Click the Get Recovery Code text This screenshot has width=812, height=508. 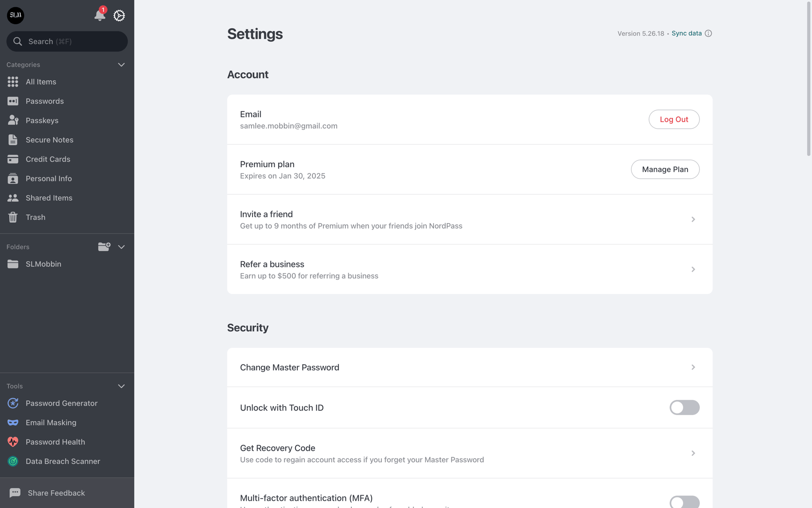pyautogui.click(x=277, y=448)
